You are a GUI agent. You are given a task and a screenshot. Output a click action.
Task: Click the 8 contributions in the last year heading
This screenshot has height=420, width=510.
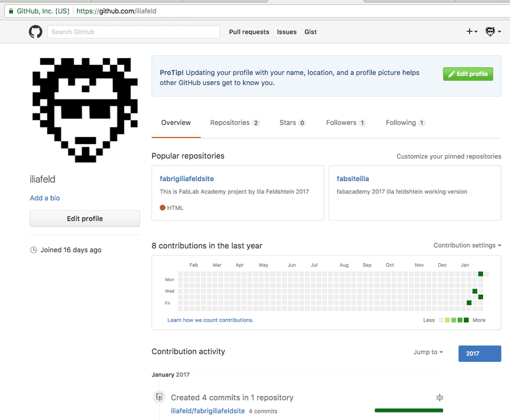click(207, 246)
